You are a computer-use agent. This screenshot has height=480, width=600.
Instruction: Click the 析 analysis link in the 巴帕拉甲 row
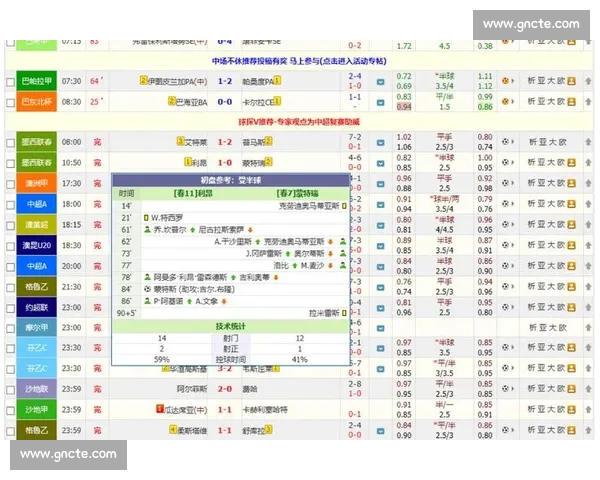click(x=532, y=81)
